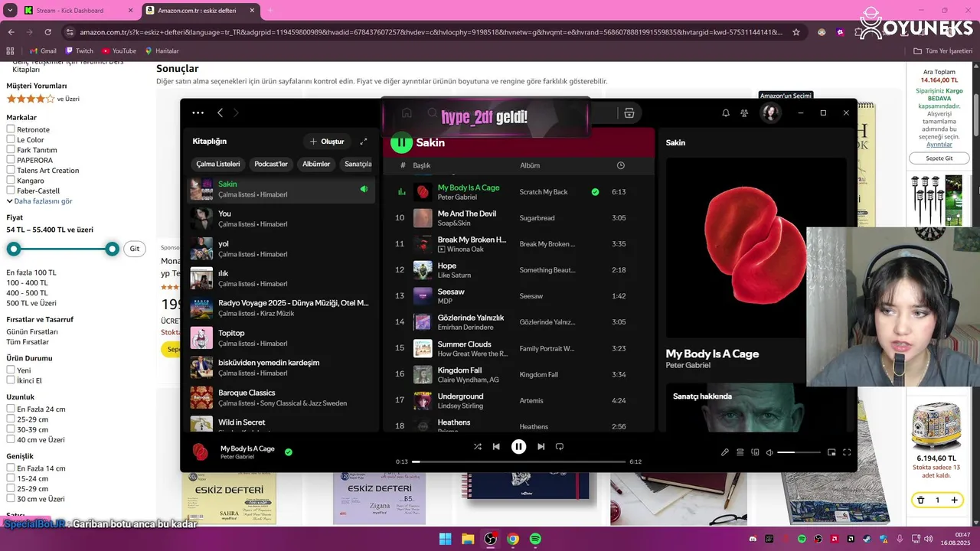This screenshot has width=980, height=551.
Task: Open the Spotify miniplayer icon
Action: point(831,452)
